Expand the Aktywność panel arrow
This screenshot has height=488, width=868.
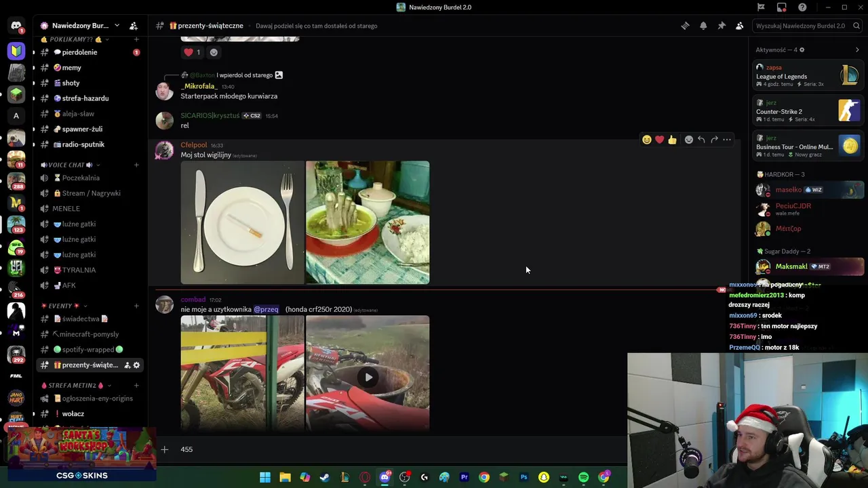click(857, 49)
